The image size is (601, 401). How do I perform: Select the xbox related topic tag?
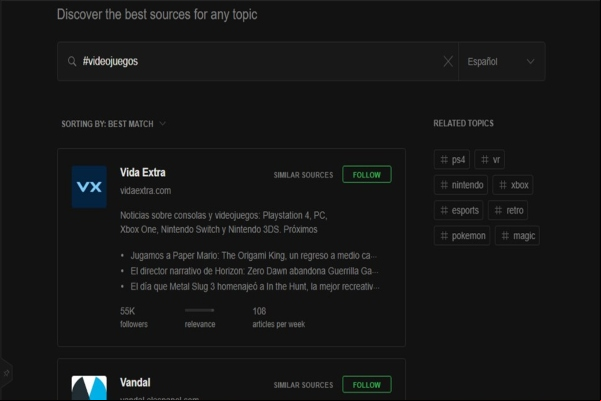pyautogui.click(x=513, y=185)
